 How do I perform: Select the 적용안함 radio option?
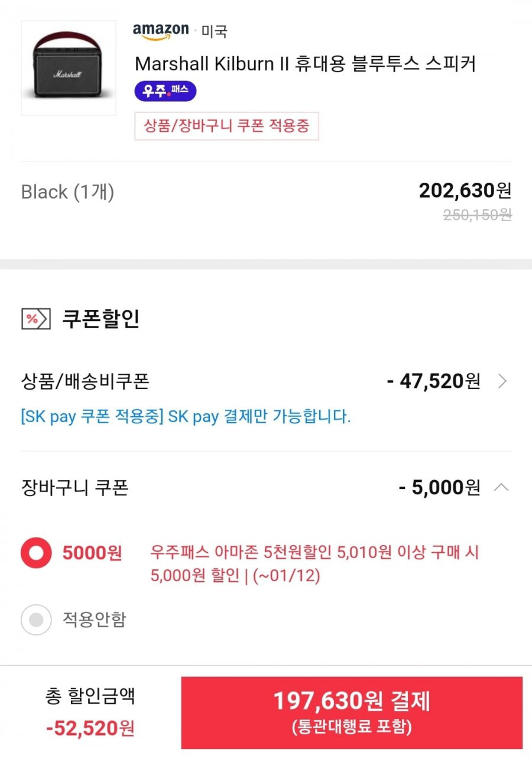point(36,620)
